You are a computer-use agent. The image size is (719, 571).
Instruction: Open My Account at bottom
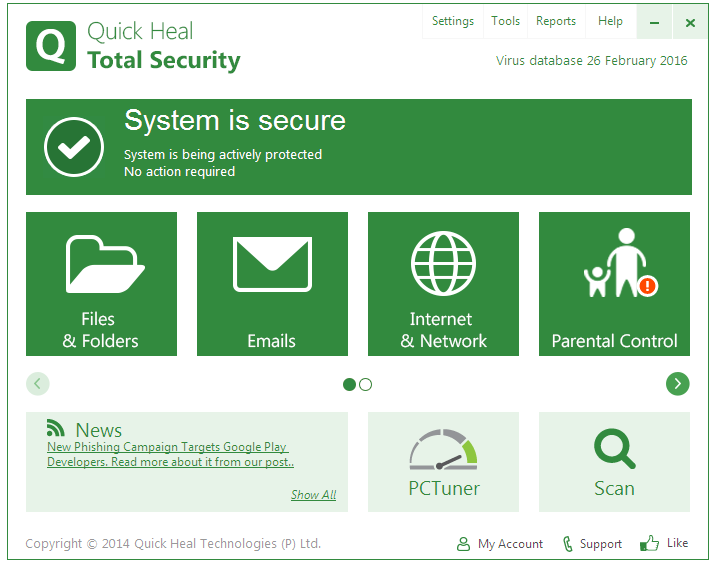[x=500, y=544]
